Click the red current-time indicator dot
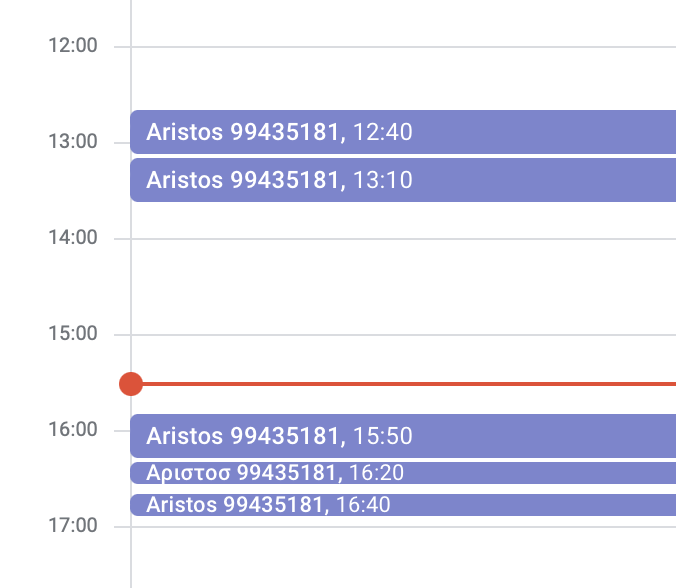 [131, 384]
